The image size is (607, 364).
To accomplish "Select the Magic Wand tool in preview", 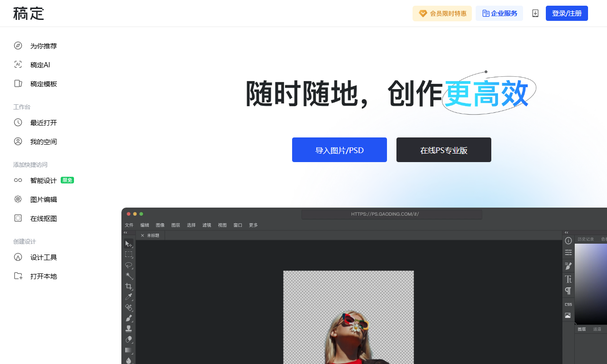I will 129,276.
